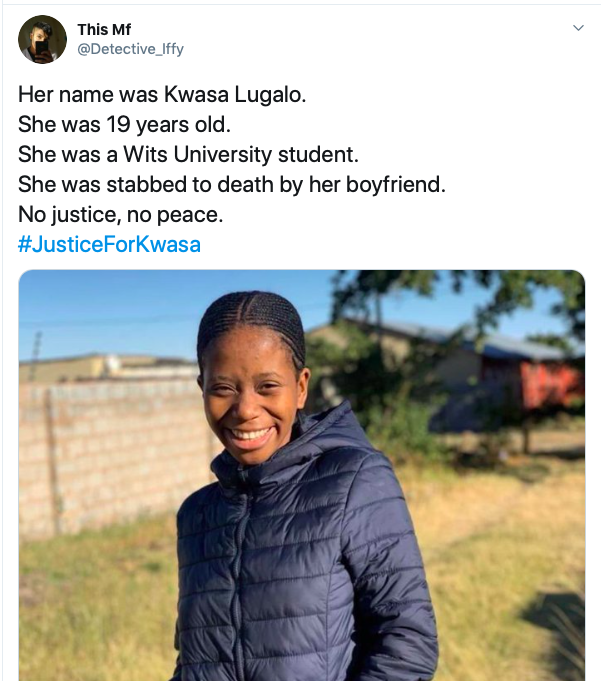Open the profile via the name This Mf
The width and height of the screenshot is (601, 681).
coord(104,30)
